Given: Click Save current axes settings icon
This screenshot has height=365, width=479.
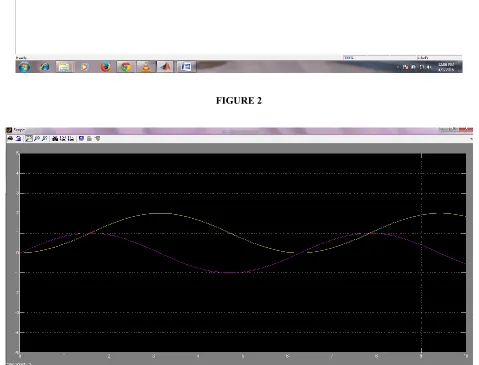Looking at the screenshot, I should pyautogui.click(x=63, y=139).
